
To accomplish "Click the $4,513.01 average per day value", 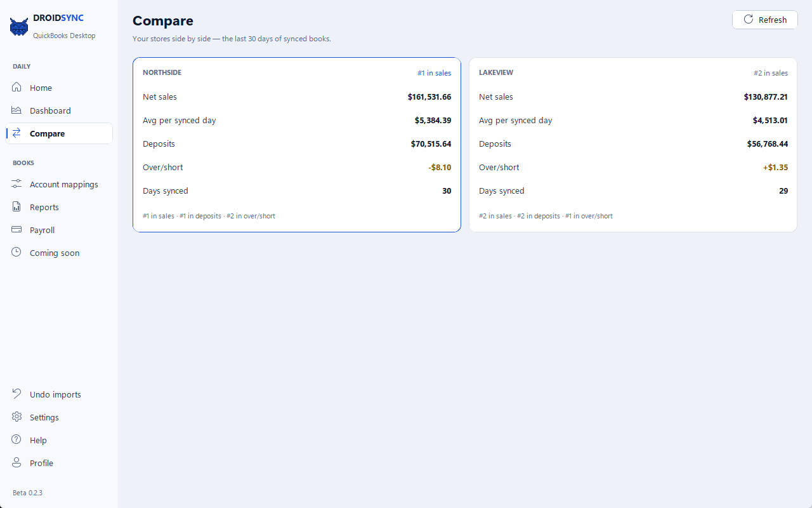I will [770, 121].
